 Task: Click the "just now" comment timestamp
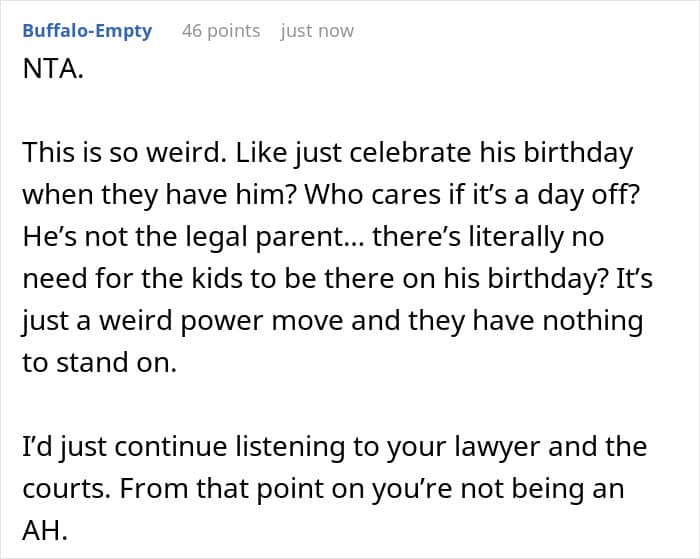pos(317,31)
